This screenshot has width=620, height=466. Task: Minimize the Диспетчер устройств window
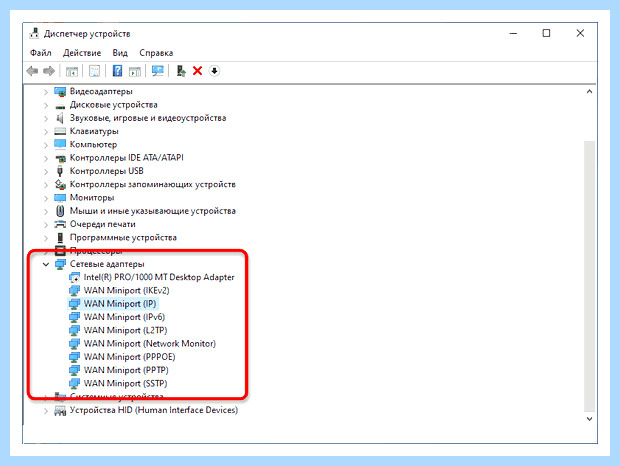tap(513, 34)
